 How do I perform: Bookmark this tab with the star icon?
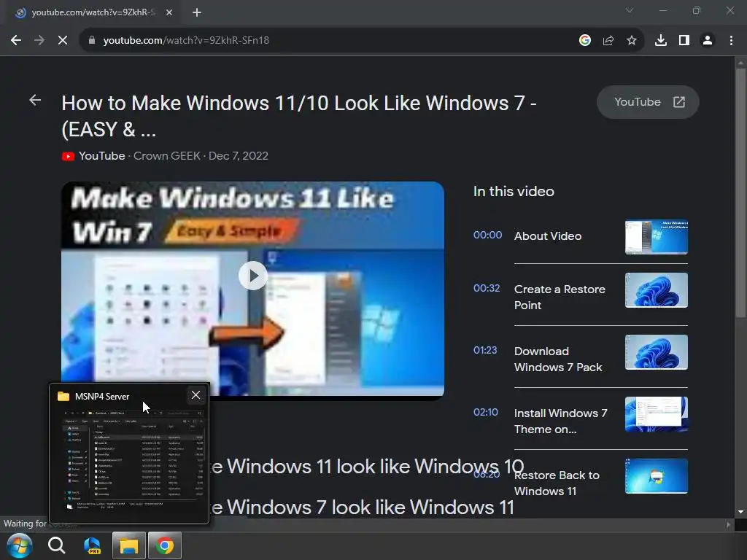pyautogui.click(x=632, y=41)
